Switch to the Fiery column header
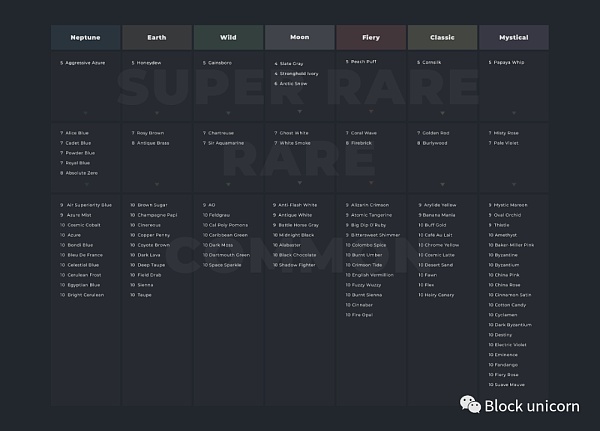Viewport: 600px width, 431px height. tap(370, 37)
